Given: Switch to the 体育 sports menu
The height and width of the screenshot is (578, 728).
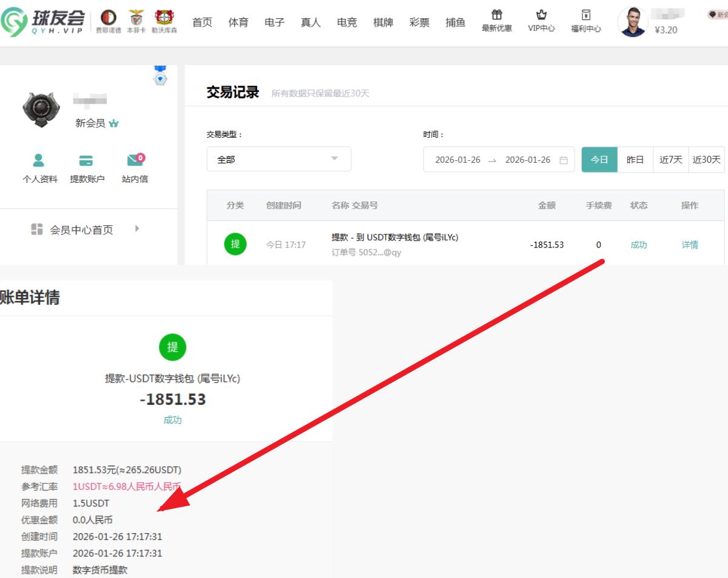Looking at the screenshot, I should 238,22.
